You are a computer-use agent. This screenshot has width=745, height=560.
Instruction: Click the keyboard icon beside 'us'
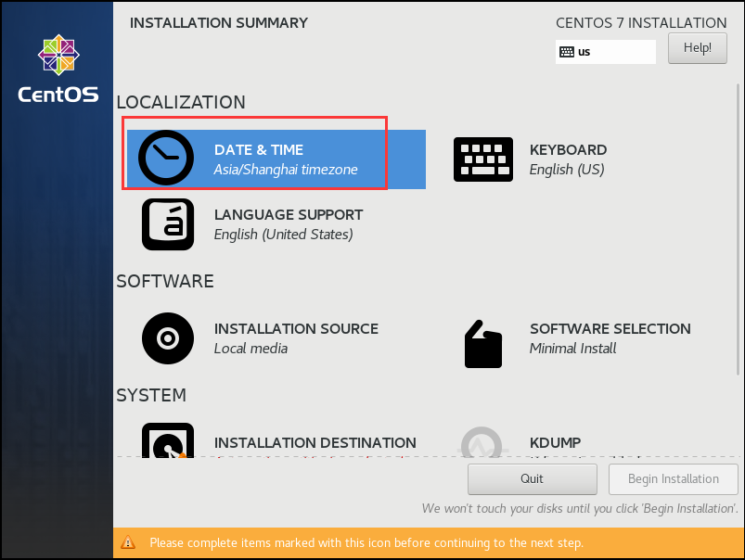[566, 52]
